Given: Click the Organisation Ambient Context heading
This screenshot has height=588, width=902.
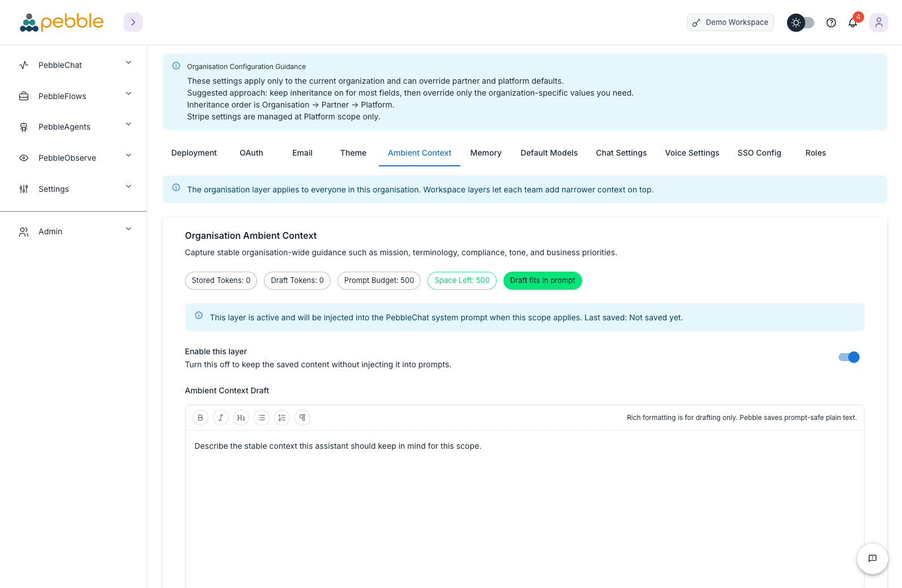Looking at the screenshot, I should coord(251,236).
